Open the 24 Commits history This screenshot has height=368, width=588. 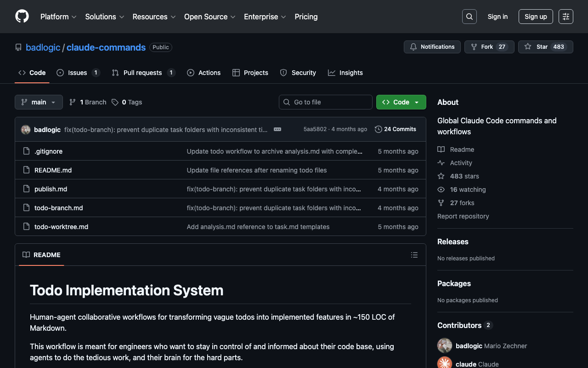coord(396,129)
